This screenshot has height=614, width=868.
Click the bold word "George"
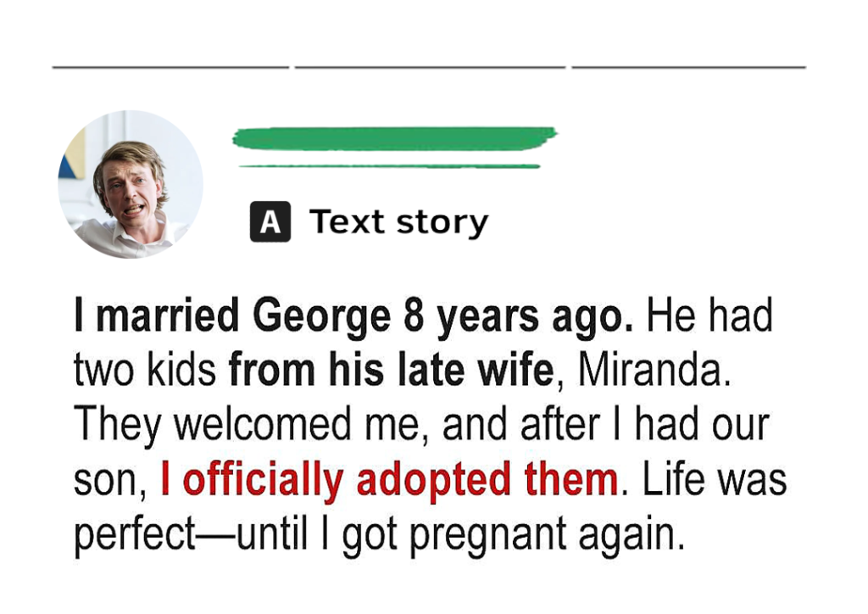(321, 316)
